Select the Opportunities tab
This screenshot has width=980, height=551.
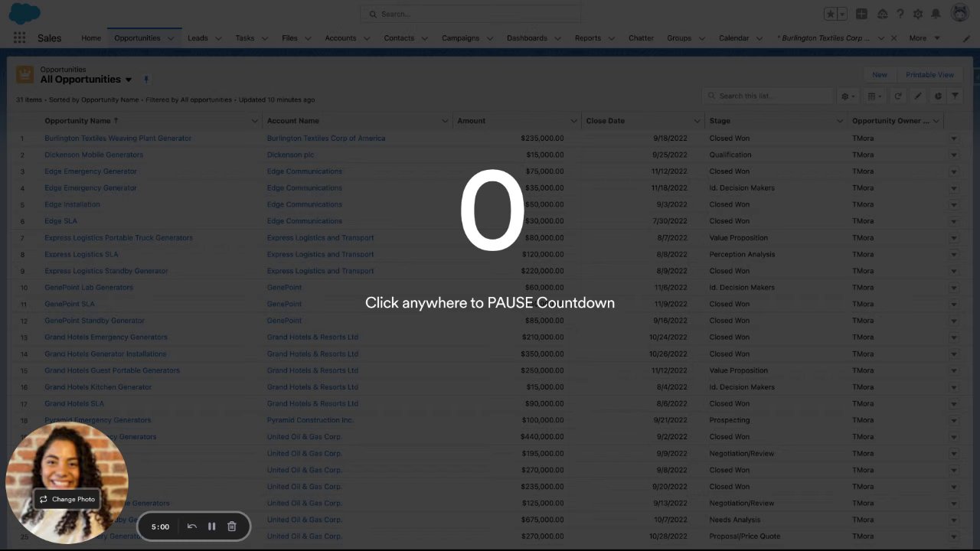pos(137,38)
